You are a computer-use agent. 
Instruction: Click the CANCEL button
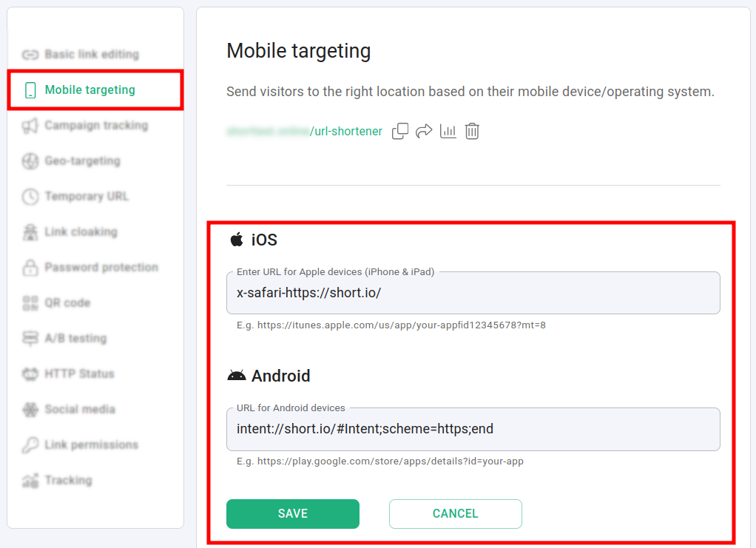[455, 514]
